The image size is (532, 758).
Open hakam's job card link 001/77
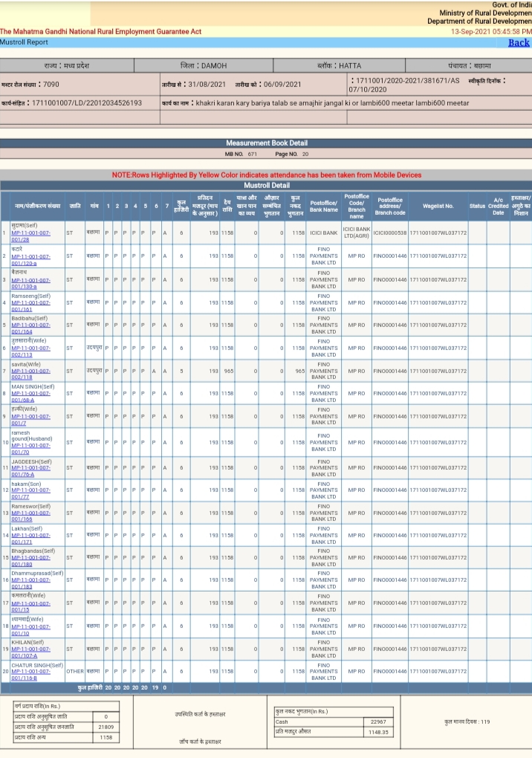[x=30, y=493]
